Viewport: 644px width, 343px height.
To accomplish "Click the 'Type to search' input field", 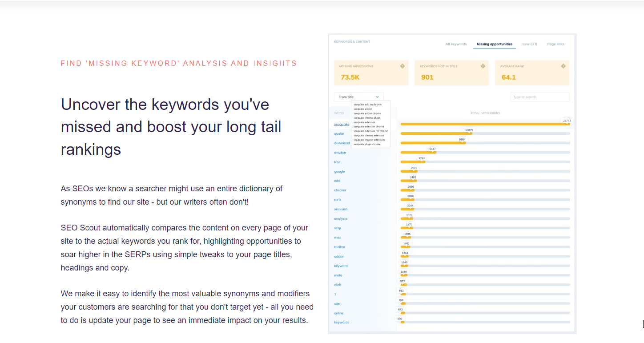I will [540, 97].
